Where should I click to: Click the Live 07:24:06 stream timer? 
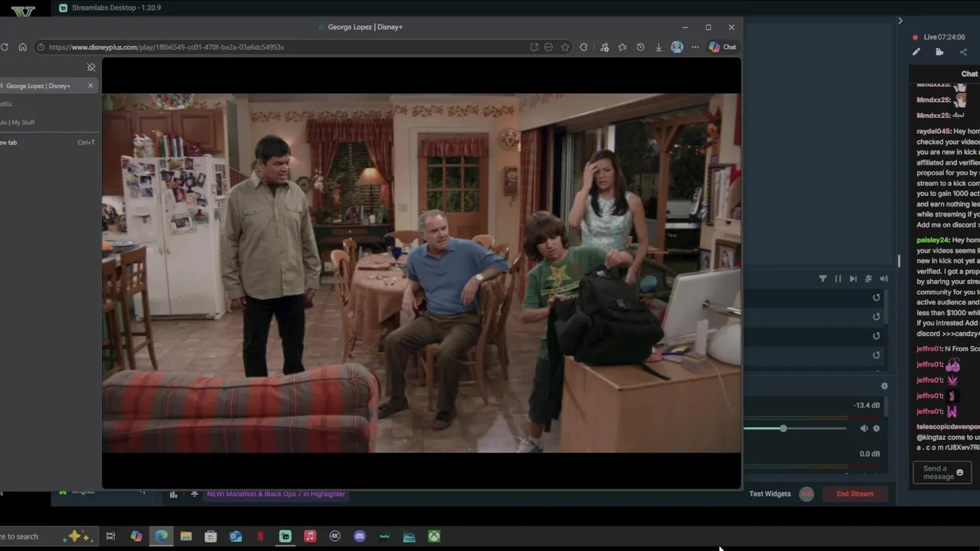click(944, 37)
